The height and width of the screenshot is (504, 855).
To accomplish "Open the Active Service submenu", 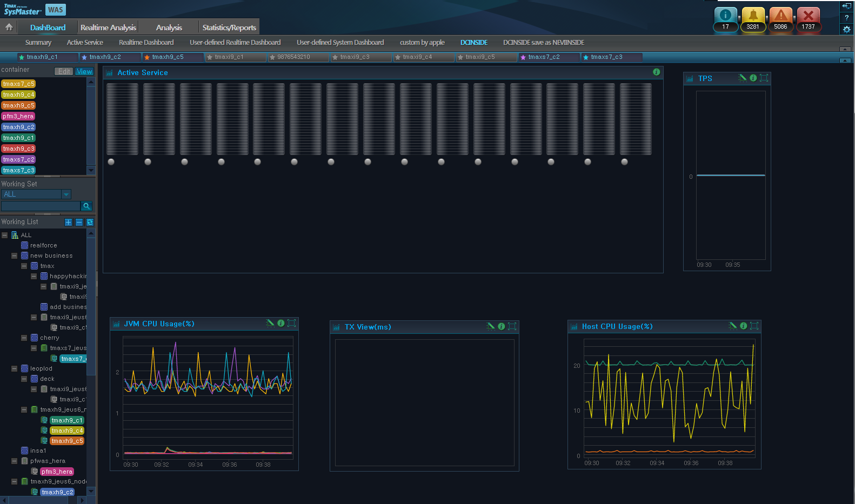I will pyautogui.click(x=85, y=43).
